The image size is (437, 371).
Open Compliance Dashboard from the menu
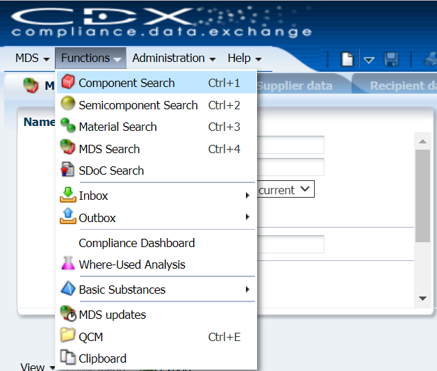[x=157, y=243]
